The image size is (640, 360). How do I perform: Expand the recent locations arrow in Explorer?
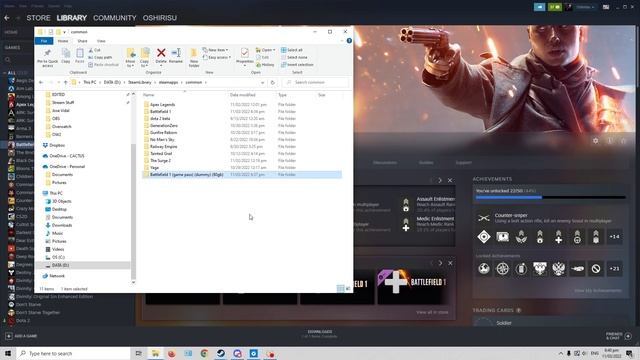pos(58,82)
